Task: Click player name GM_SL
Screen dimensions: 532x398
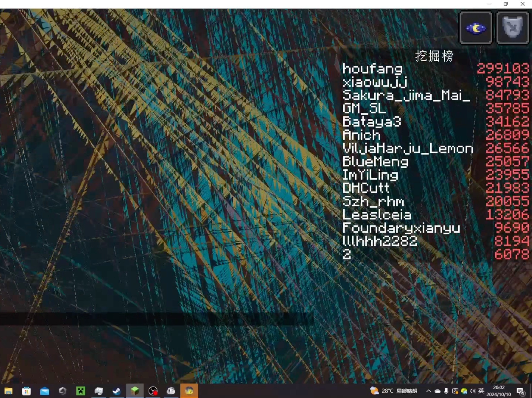Action: pyautogui.click(x=364, y=109)
